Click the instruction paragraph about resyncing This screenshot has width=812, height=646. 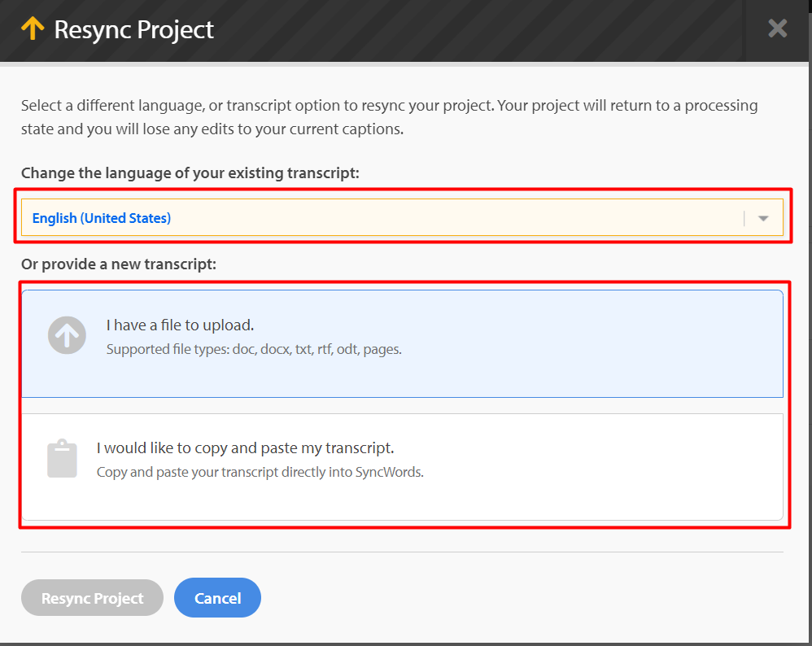point(390,117)
